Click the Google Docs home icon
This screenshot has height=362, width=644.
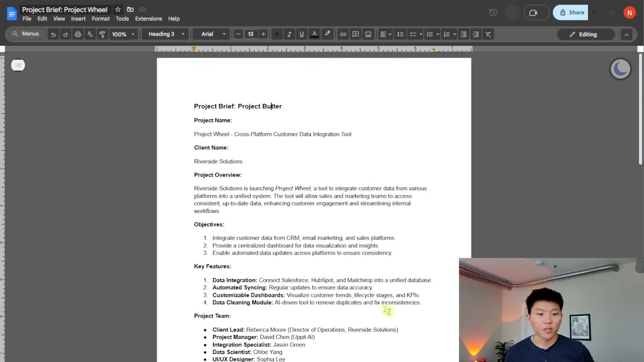[x=11, y=13]
